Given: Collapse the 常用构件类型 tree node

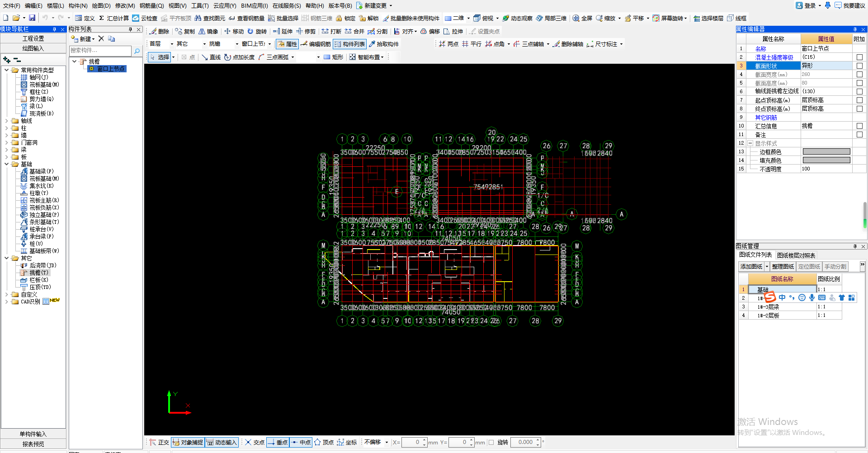Looking at the screenshot, I should tap(6, 70).
